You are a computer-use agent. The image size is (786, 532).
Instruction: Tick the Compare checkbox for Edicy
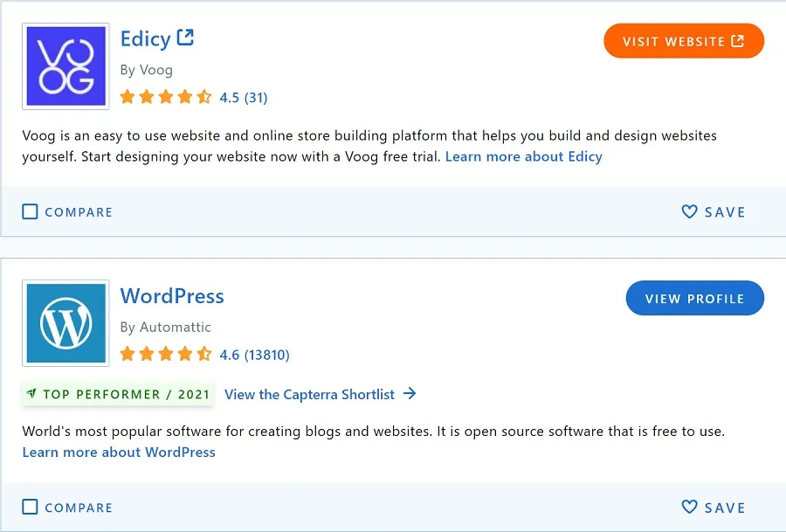[30, 211]
